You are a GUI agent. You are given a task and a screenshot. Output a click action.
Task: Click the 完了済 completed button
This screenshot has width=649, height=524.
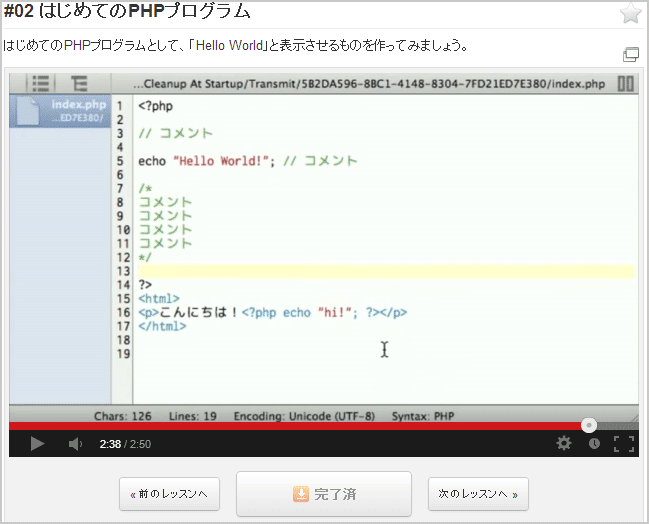(x=324, y=494)
